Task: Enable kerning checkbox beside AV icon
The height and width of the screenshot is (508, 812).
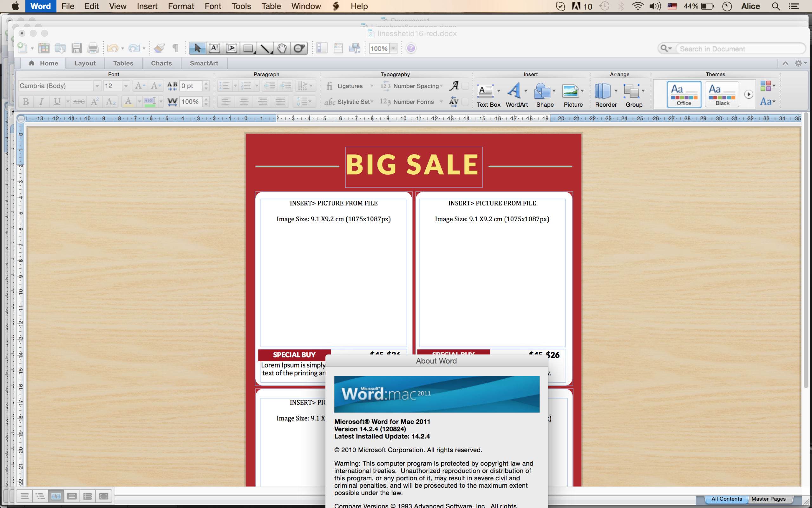Action: [465, 102]
